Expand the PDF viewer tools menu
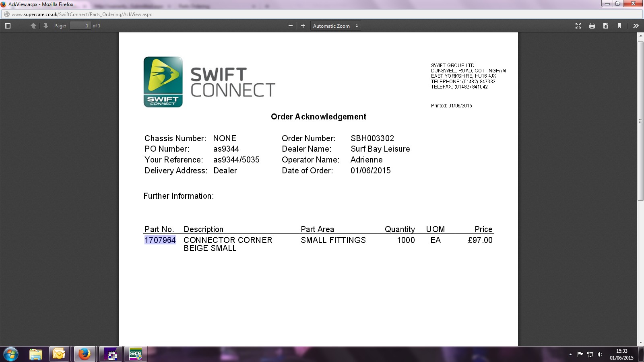The width and height of the screenshot is (644, 362). point(636,26)
